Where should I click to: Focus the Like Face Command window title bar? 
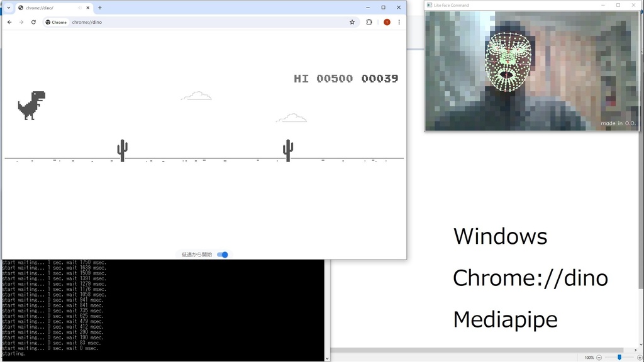[503, 5]
